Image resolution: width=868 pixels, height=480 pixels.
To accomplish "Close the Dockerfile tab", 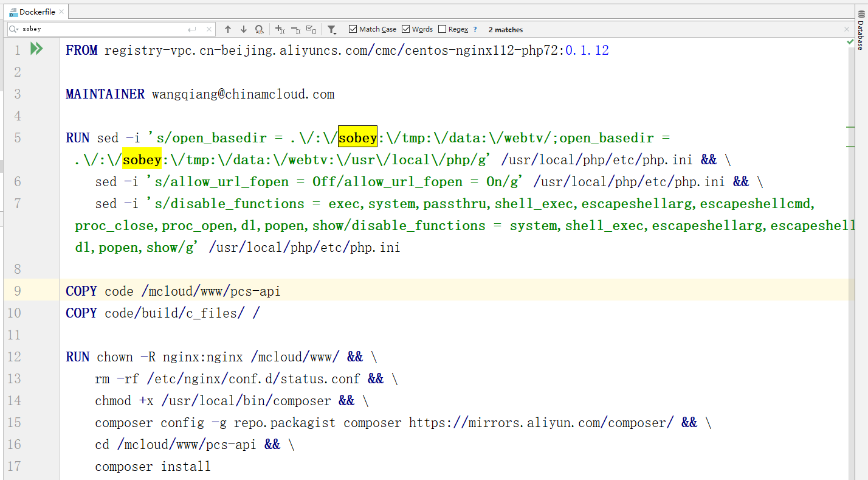I will 62,12.
